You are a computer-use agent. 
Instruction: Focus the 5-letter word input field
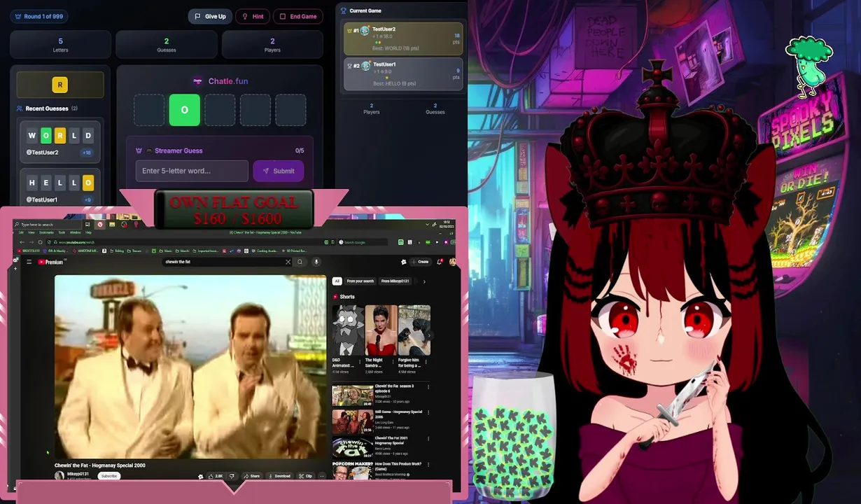pyautogui.click(x=192, y=171)
